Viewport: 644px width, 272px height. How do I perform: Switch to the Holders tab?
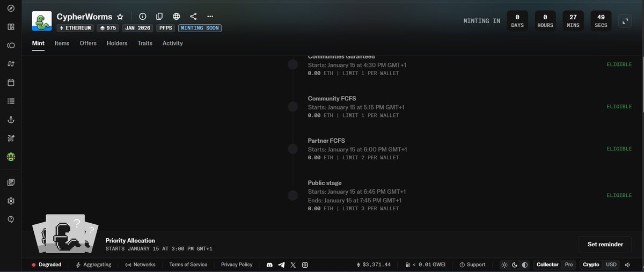(117, 43)
